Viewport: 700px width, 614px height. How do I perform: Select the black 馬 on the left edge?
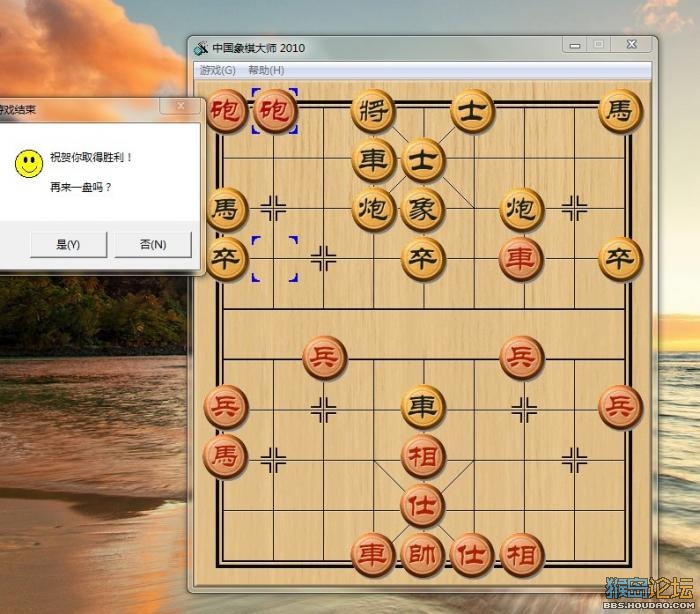tap(226, 209)
